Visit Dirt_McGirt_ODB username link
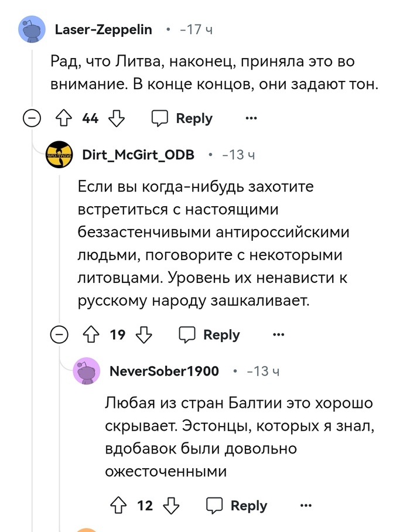The width and height of the screenshot is (410, 532). point(138,155)
